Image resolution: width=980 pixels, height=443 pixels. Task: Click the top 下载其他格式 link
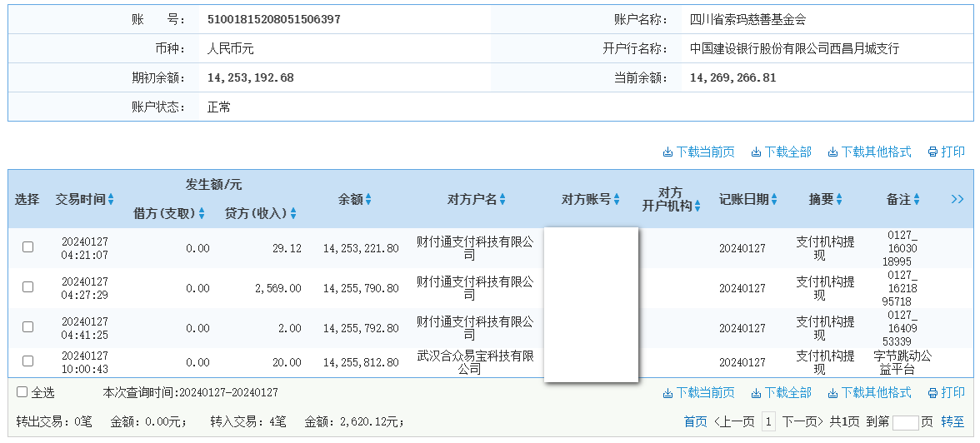tap(869, 152)
